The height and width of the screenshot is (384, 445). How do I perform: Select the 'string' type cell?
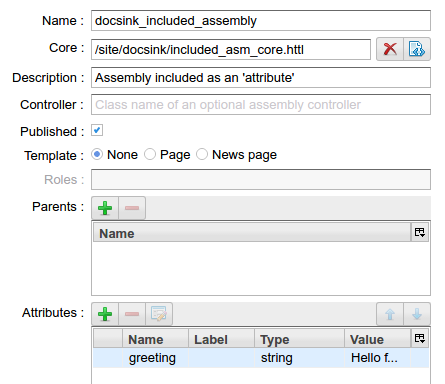[x=299, y=358]
